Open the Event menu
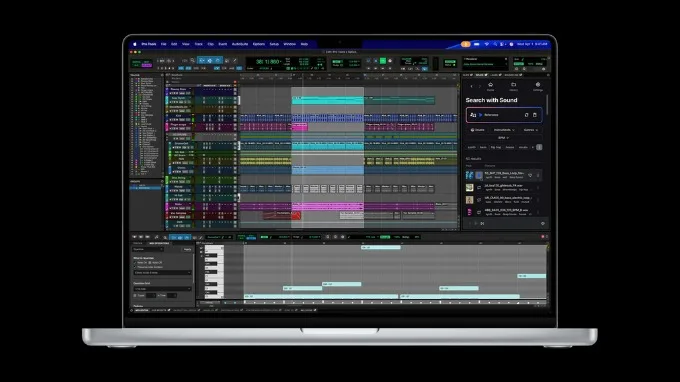680x382 pixels. click(x=222, y=44)
